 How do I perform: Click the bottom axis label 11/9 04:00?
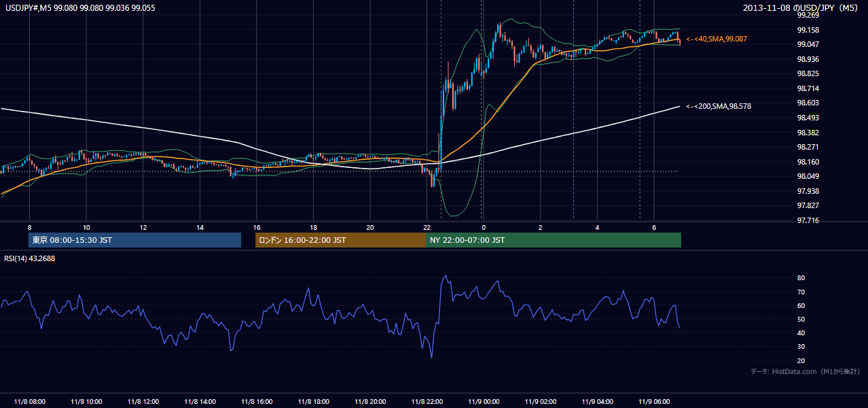coord(597,402)
